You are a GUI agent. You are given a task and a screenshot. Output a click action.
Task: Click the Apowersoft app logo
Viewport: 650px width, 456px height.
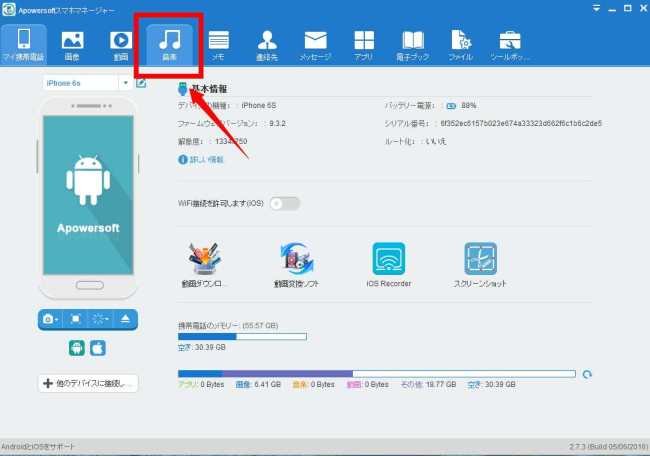(8, 10)
